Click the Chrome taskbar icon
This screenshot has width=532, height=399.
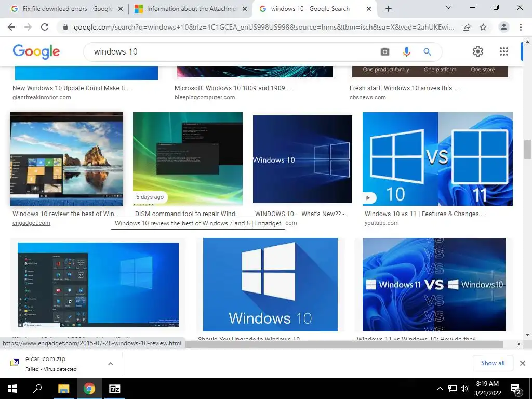click(x=89, y=389)
